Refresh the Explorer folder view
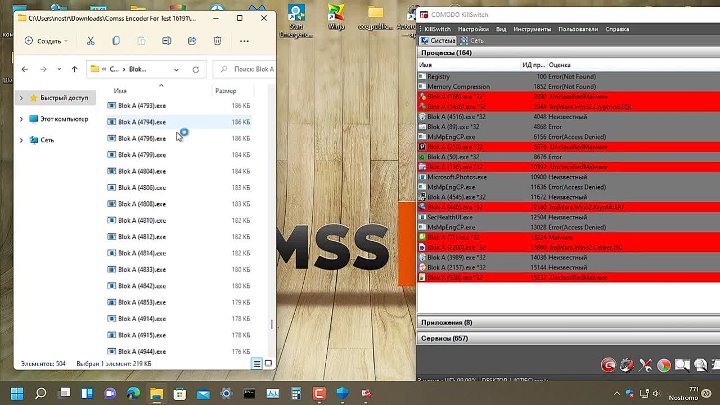This screenshot has height=405, width=720. click(x=196, y=69)
